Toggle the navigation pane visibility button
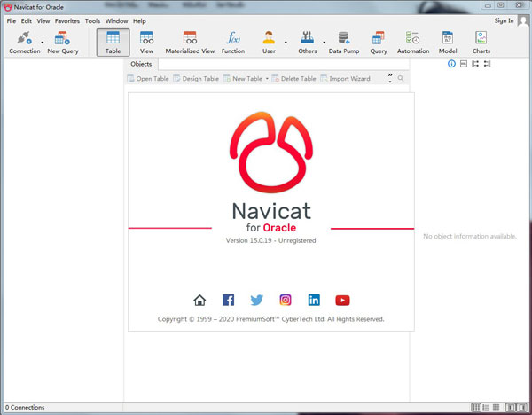The image size is (532, 415). pos(511,407)
